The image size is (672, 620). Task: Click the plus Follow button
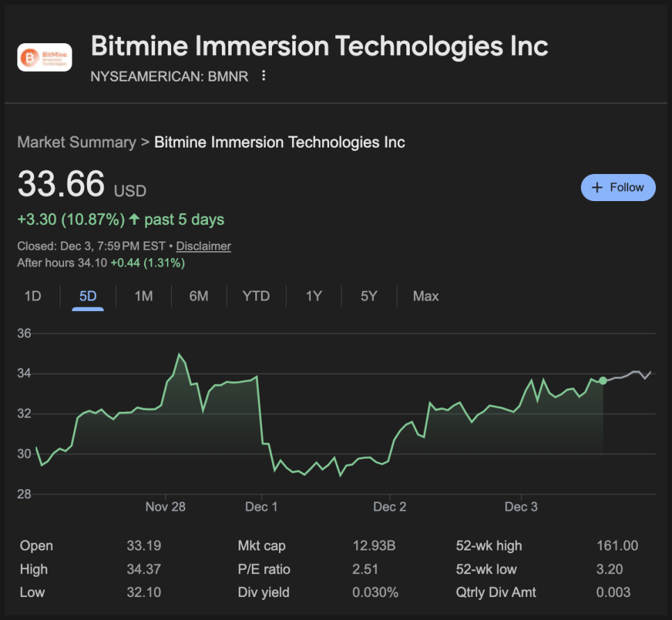pos(618,187)
